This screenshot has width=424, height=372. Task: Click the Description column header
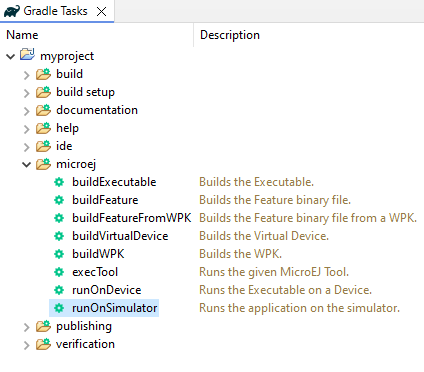coord(230,35)
